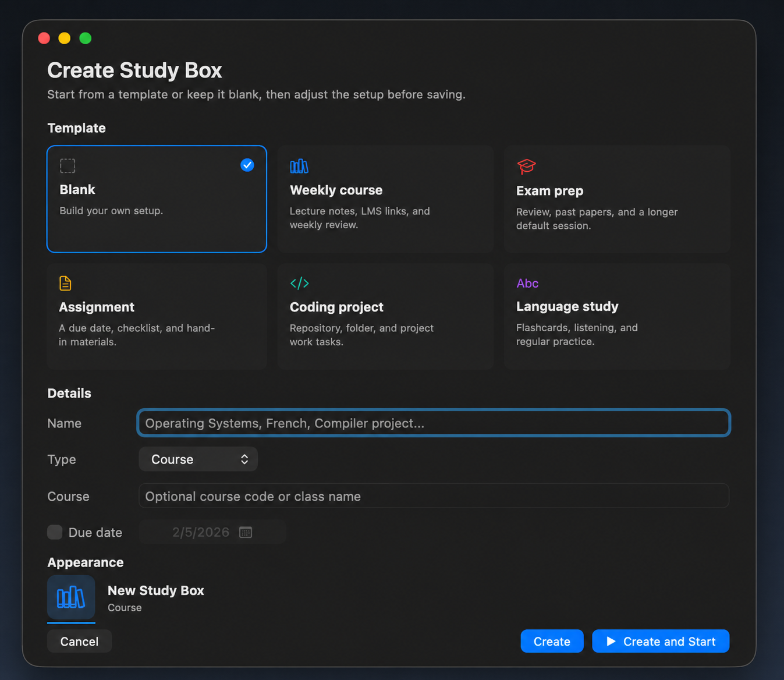Click the blue checkmark on Blank template
784x680 pixels.
(x=247, y=165)
